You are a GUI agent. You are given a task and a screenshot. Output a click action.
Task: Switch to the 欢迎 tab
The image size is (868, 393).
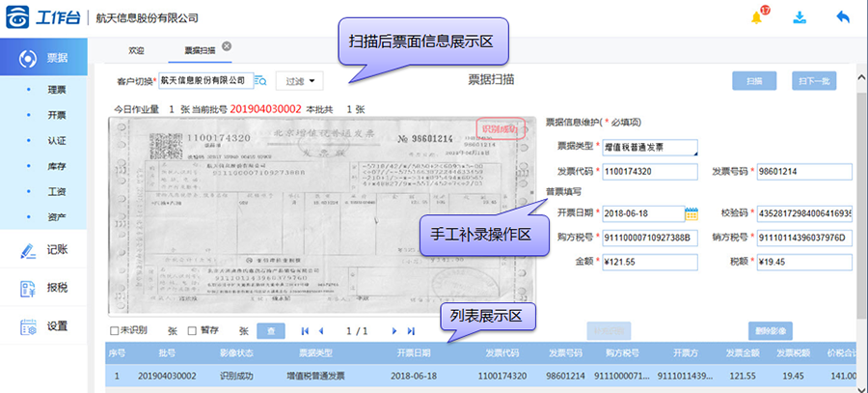coord(136,47)
